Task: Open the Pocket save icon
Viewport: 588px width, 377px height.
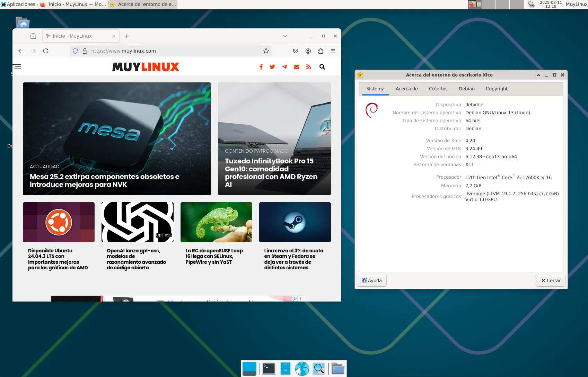Action: [296, 51]
